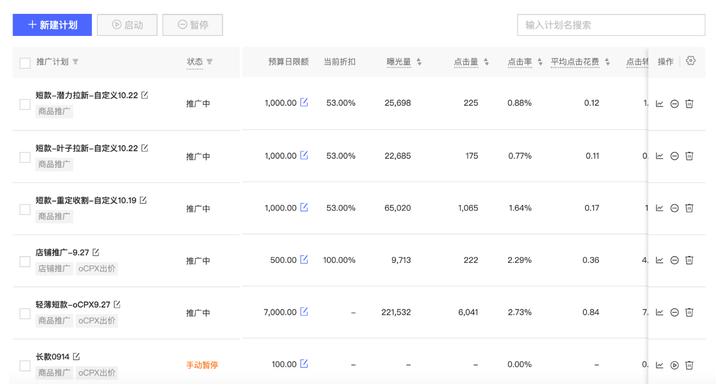Check the 短款-叶子拉新-自定义10.22 row checkbox
720x389 pixels.
coord(25,157)
